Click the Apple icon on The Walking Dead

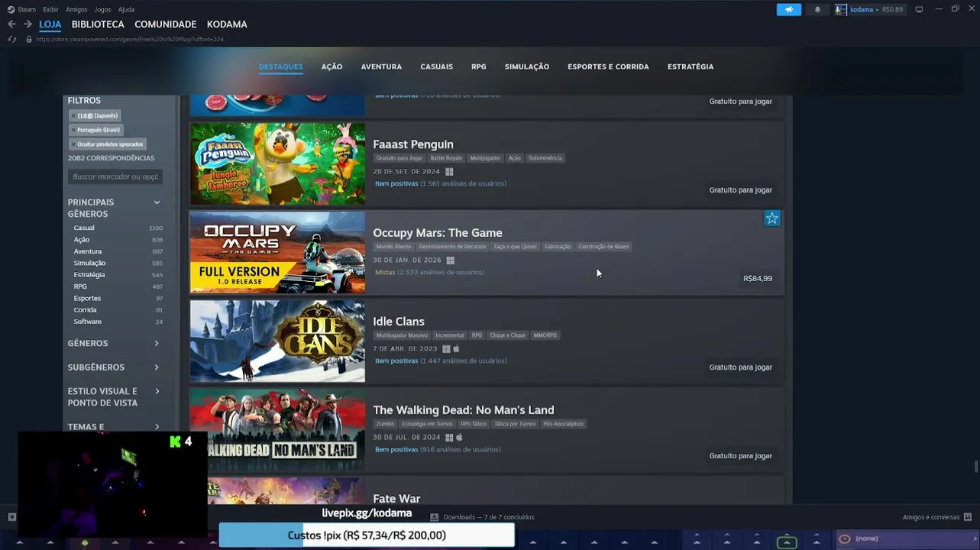point(459,438)
